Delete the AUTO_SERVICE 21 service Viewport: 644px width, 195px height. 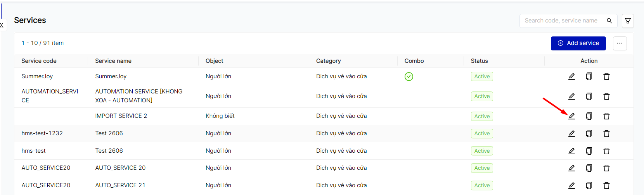606,185
